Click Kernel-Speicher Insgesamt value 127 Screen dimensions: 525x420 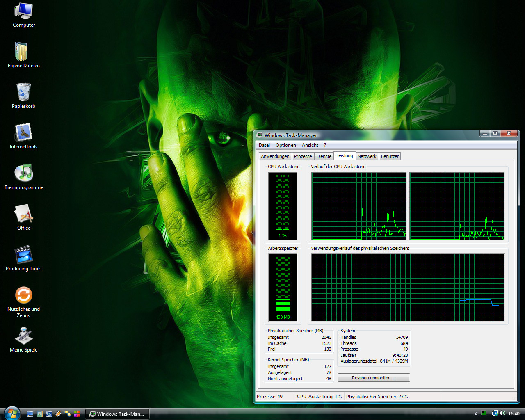click(x=328, y=366)
